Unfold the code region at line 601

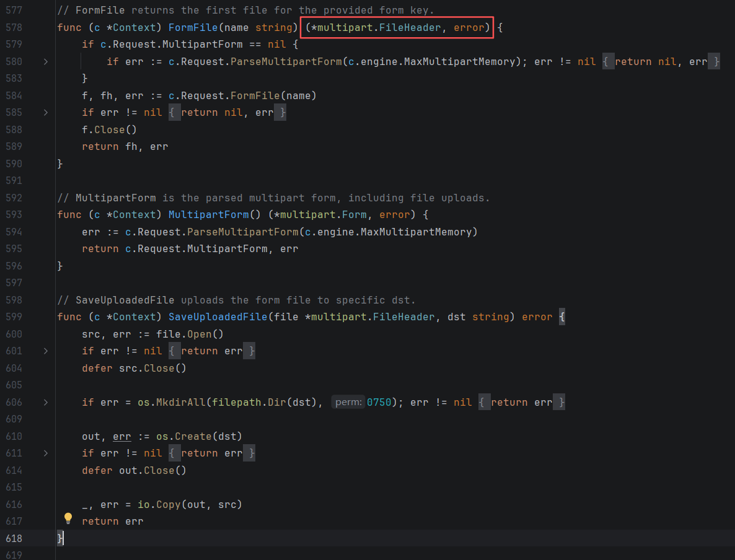pyautogui.click(x=46, y=351)
